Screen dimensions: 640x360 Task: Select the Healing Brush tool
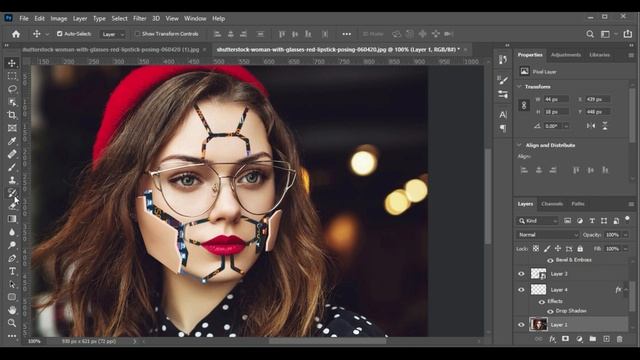tap(12, 154)
